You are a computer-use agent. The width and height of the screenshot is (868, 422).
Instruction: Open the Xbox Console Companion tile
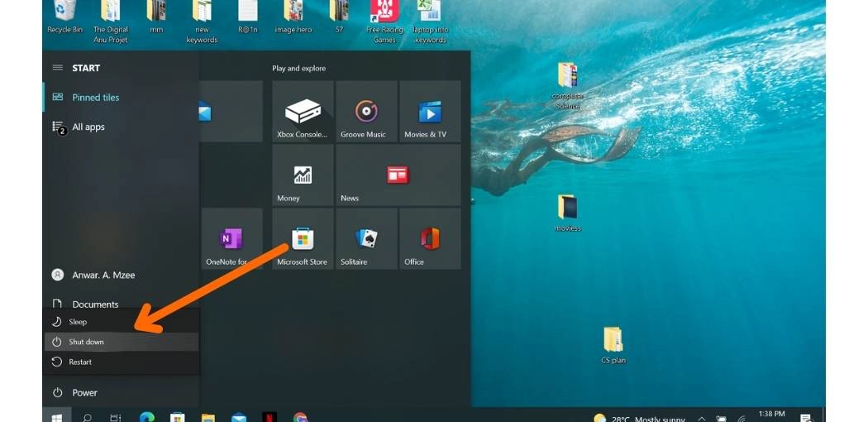click(x=303, y=112)
